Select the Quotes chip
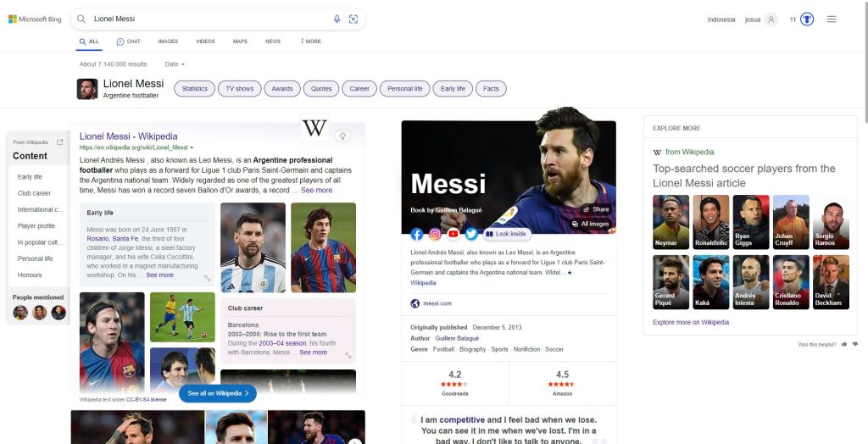Image resolution: width=868 pixels, height=444 pixels. (321, 89)
